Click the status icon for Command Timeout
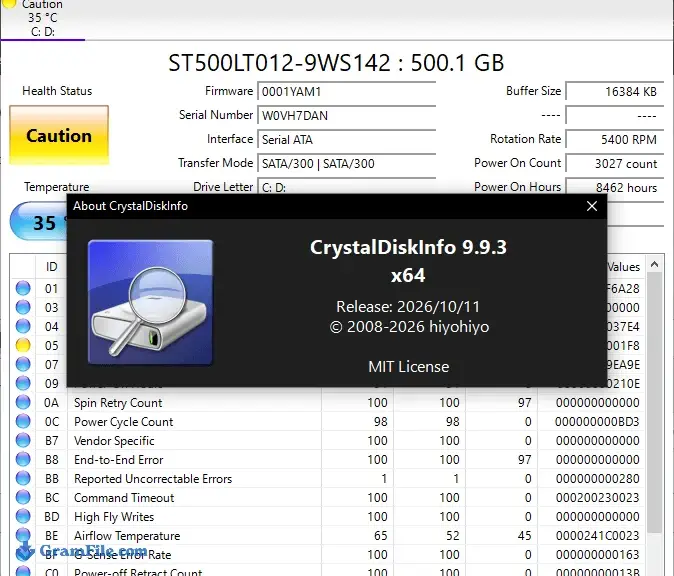The width and height of the screenshot is (674, 576). tap(23, 497)
